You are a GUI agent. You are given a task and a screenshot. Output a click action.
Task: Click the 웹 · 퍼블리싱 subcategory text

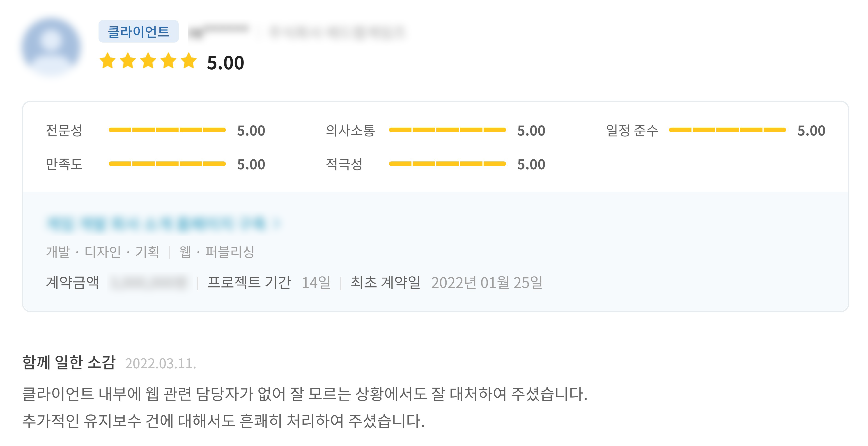tap(217, 252)
